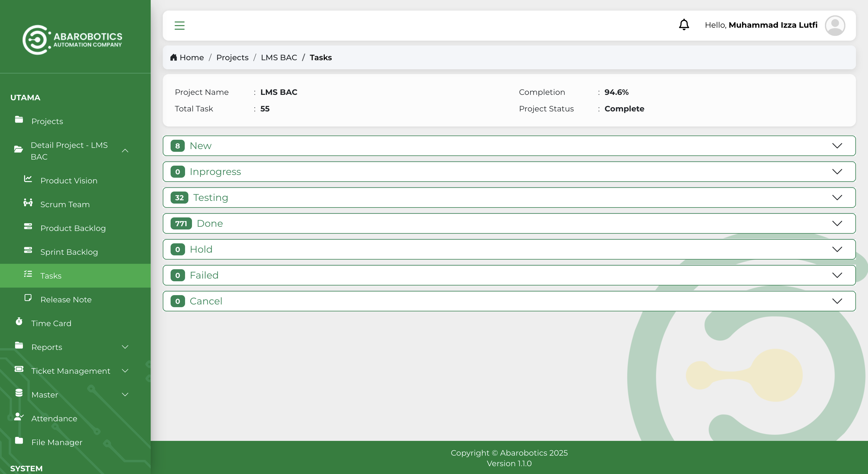Click the open folder icon for Detail Project
This screenshot has width=868, height=474.
coord(18,149)
